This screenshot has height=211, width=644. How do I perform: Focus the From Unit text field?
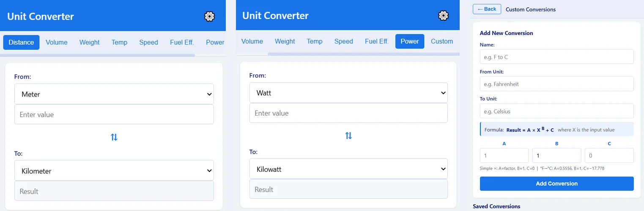coord(556,84)
